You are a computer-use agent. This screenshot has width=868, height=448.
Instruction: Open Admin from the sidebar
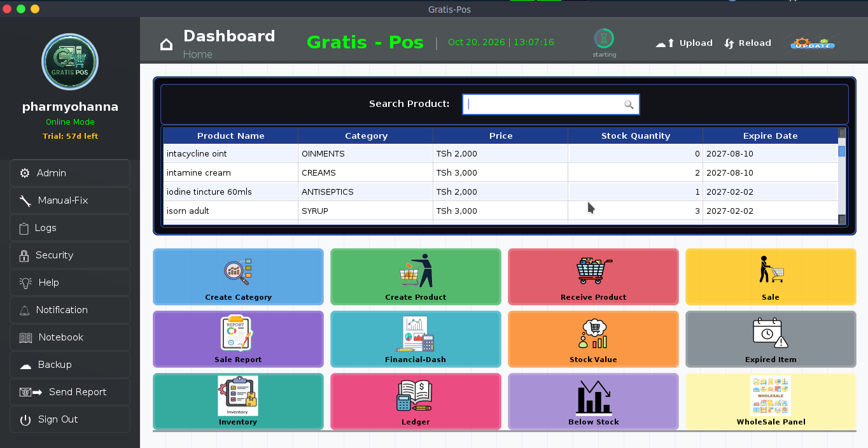click(x=70, y=173)
